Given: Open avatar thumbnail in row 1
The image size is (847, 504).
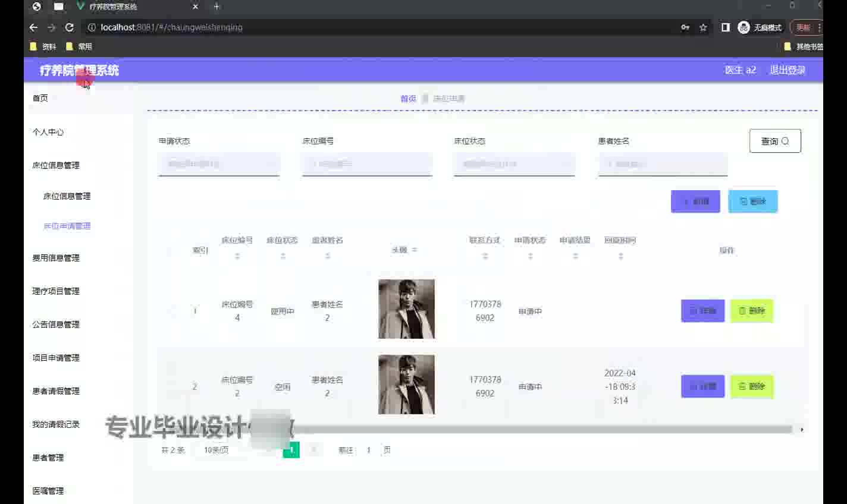Looking at the screenshot, I should pyautogui.click(x=406, y=309).
